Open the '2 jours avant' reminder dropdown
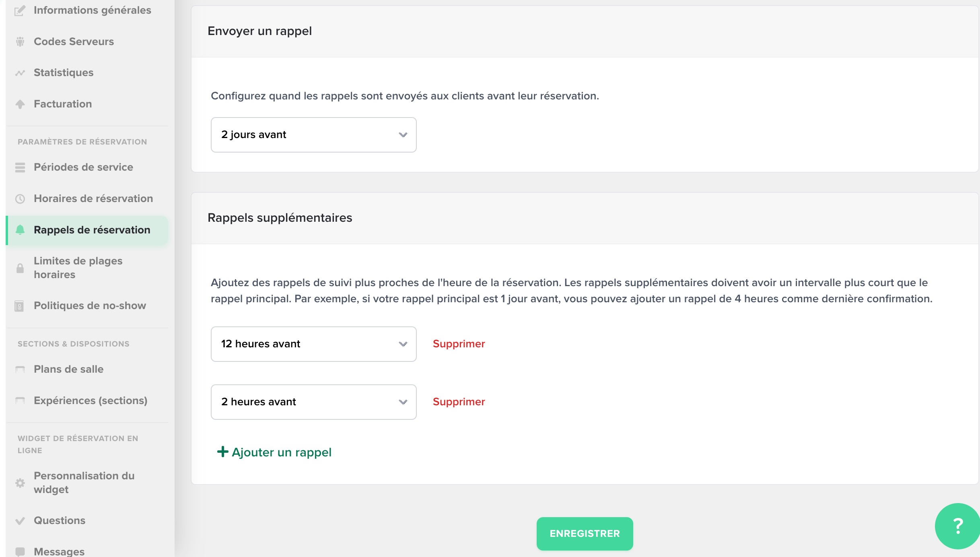 coord(313,135)
